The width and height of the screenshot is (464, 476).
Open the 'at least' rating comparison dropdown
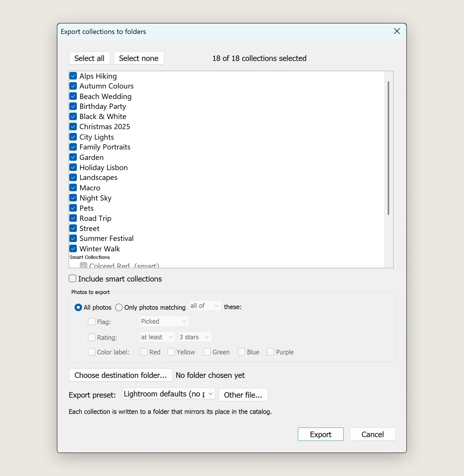point(157,337)
